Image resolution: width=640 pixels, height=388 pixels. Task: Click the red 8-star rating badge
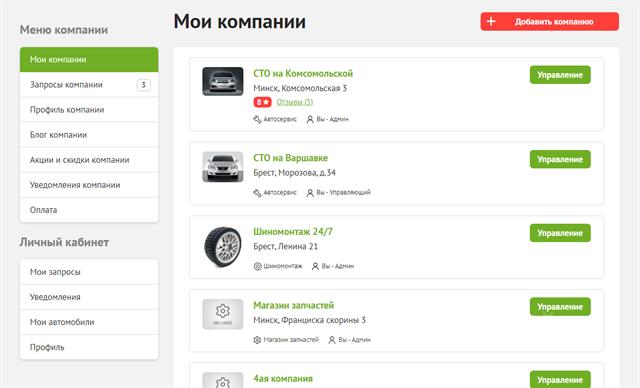(x=262, y=102)
